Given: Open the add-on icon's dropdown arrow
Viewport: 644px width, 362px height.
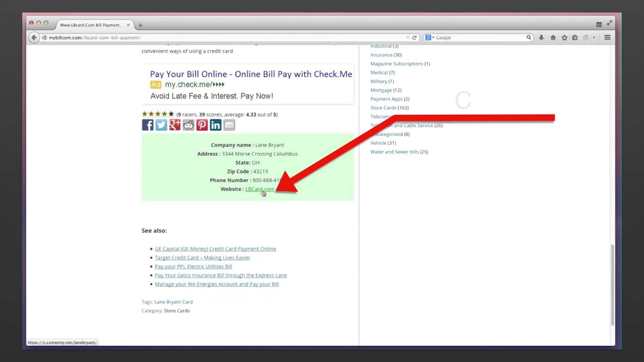Looking at the screenshot, I should [594, 38].
